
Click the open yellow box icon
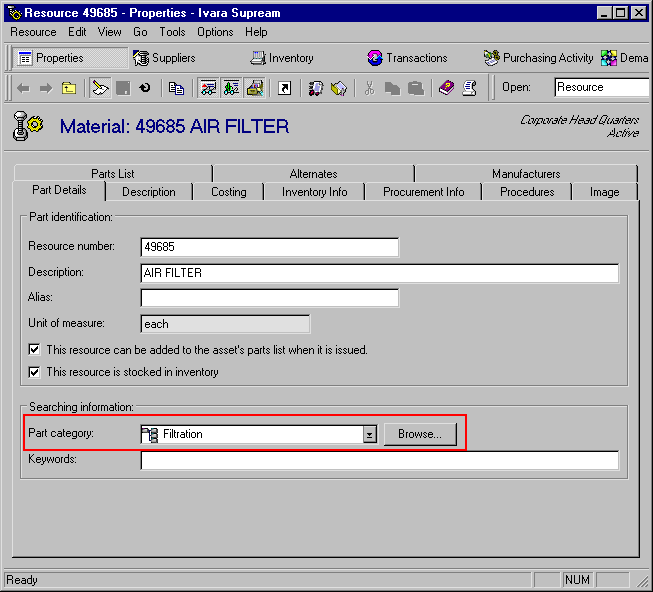(x=339, y=88)
